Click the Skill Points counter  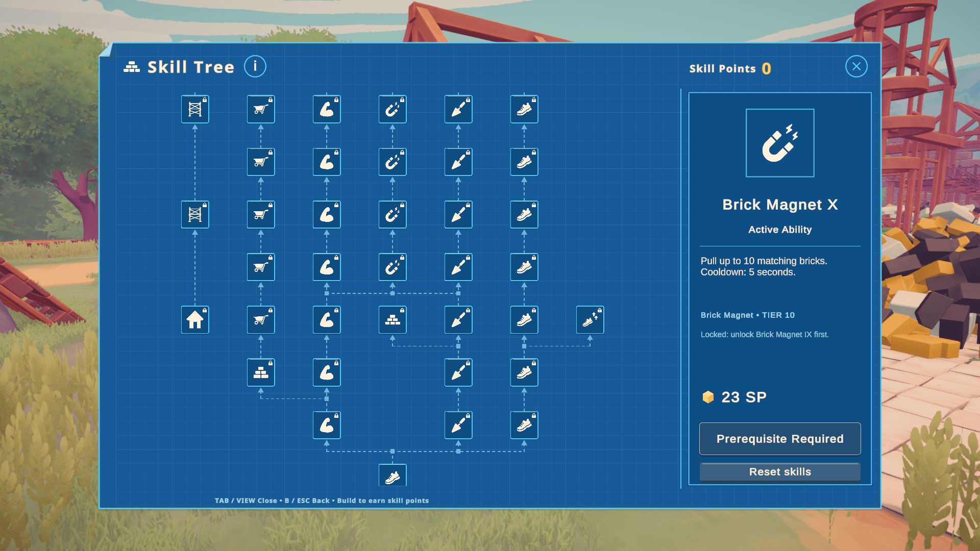pos(730,68)
